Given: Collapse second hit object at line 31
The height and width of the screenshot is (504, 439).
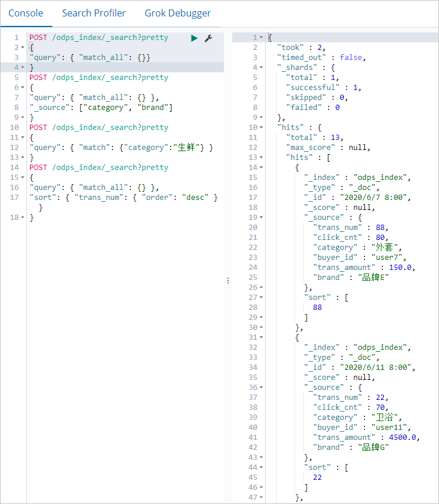Looking at the screenshot, I should 261,338.
